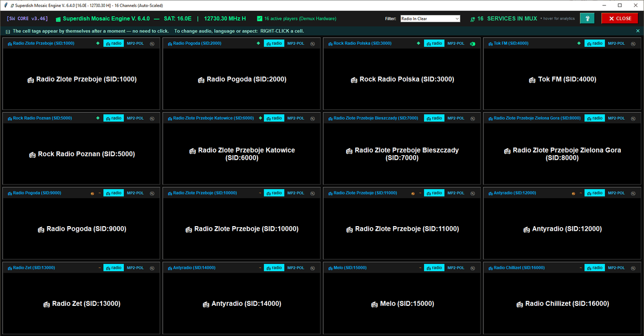Click the orange status dot on Radio Pogoda SID:9000
Viewport: 644px width, 336px height.
tap(93, 193)
